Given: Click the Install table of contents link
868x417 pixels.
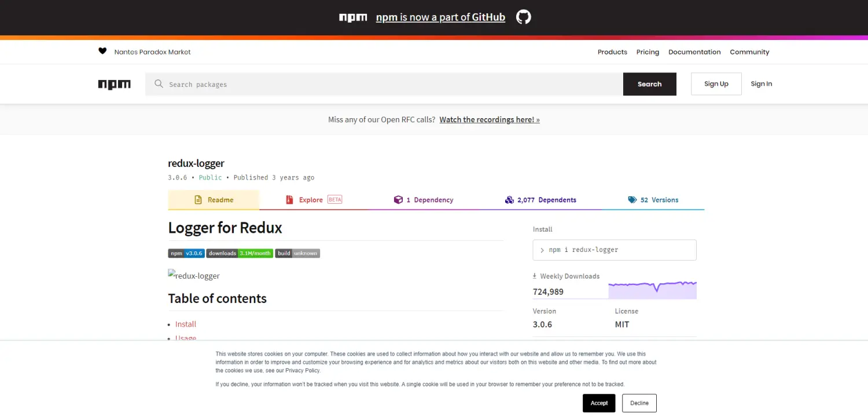Looking at the screenshot, I should [x=186, y=324].
